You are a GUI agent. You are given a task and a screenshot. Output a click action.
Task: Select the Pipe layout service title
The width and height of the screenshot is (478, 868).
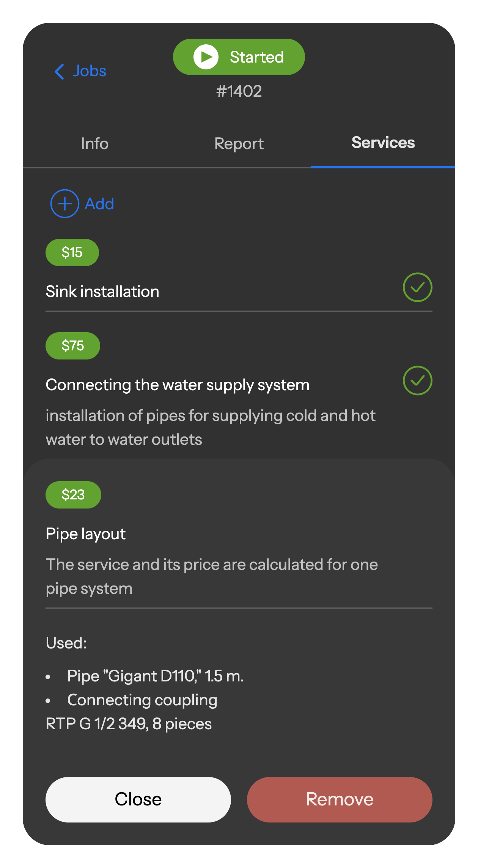(86, 534)
